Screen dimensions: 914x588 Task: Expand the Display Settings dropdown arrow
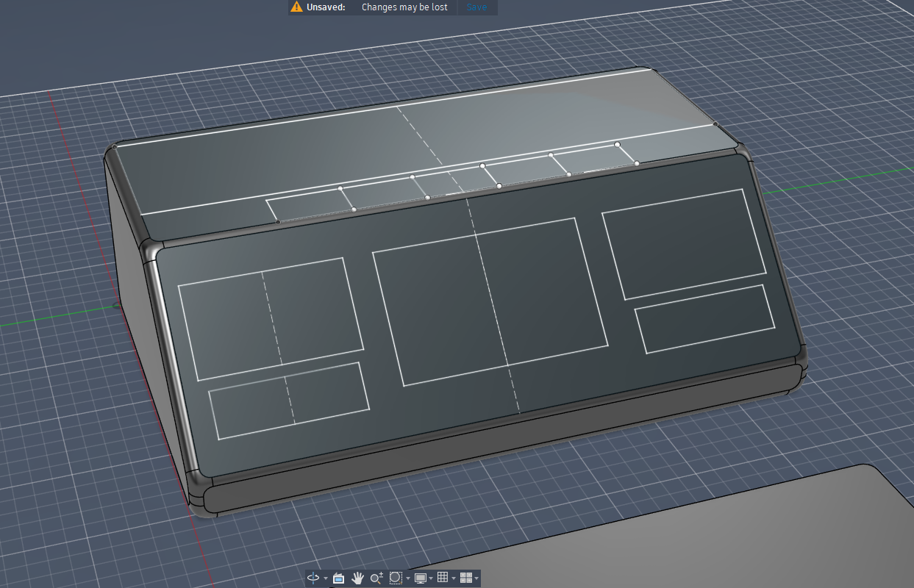coord(431,579)
